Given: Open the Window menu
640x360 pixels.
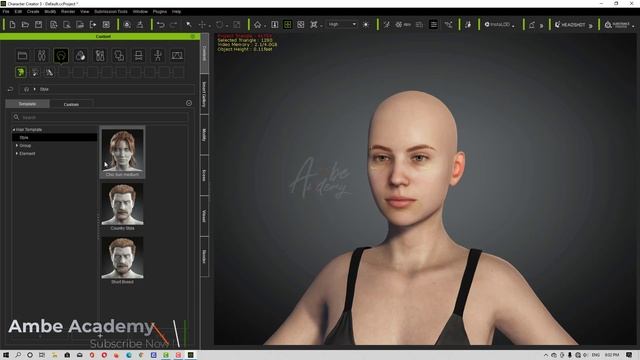Looking at the screenshot, I should tap(140, 11).
